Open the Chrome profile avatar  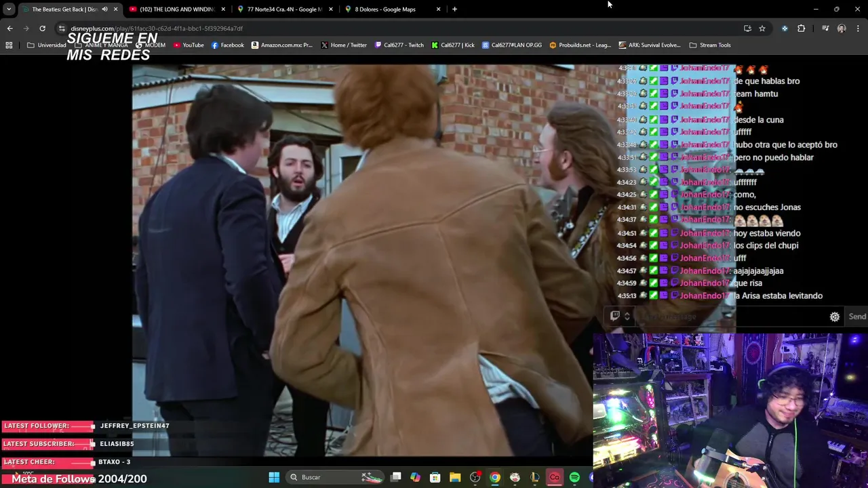click(x=842, y=28)
